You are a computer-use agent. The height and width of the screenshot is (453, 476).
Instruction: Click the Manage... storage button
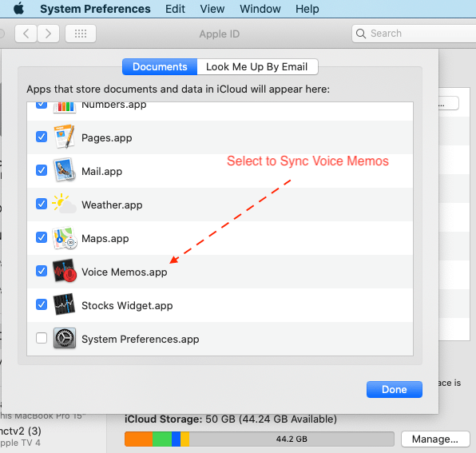tap(435, 439)
